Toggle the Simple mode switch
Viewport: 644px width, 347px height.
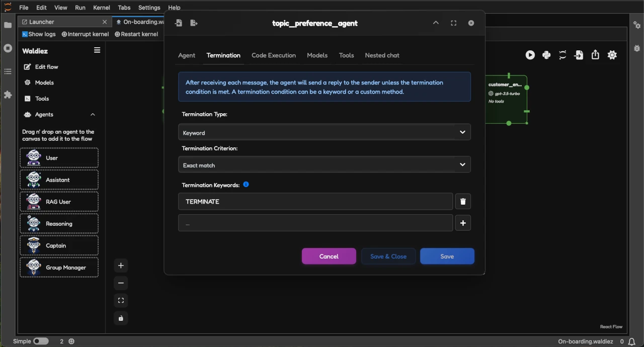41,341
